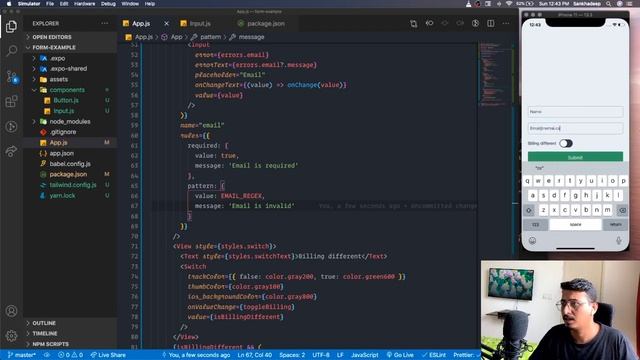
Task: Open Source Control view in activity bar
Action: [x=12, y=77]
